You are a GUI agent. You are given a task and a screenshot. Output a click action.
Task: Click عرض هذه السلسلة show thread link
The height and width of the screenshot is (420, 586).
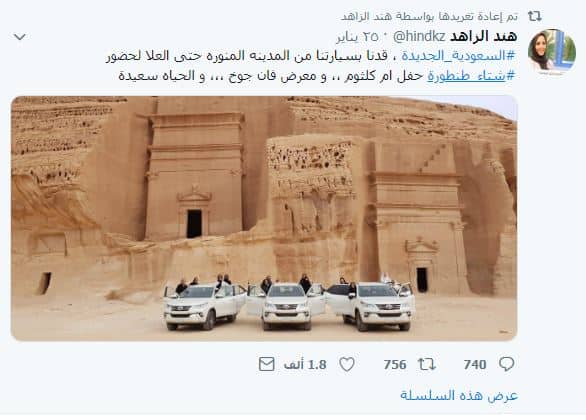(459, 395)
